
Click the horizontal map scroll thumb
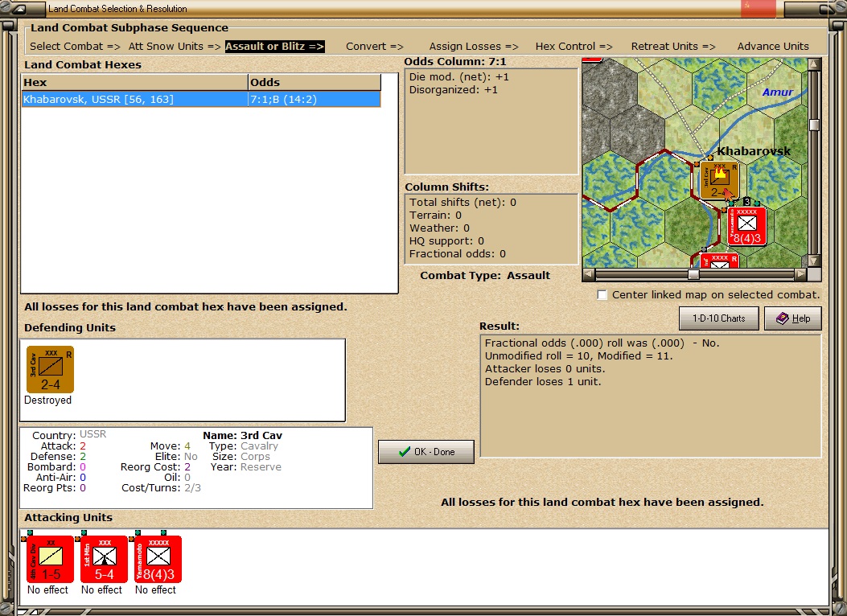pos(693,275)
